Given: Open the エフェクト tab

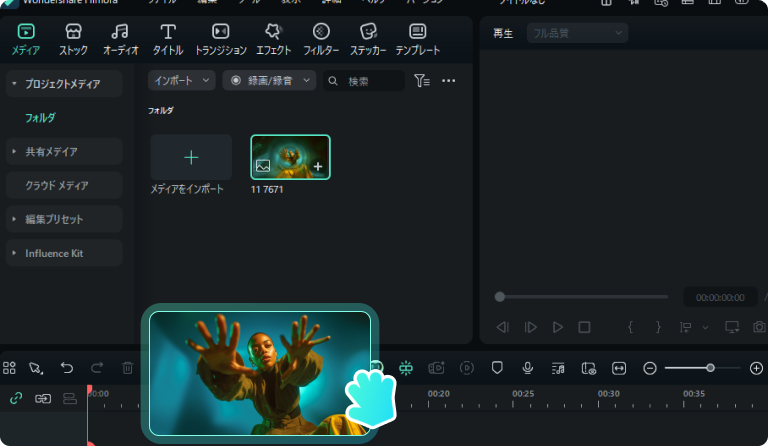Looking at the screenshot, I should 273,39.
